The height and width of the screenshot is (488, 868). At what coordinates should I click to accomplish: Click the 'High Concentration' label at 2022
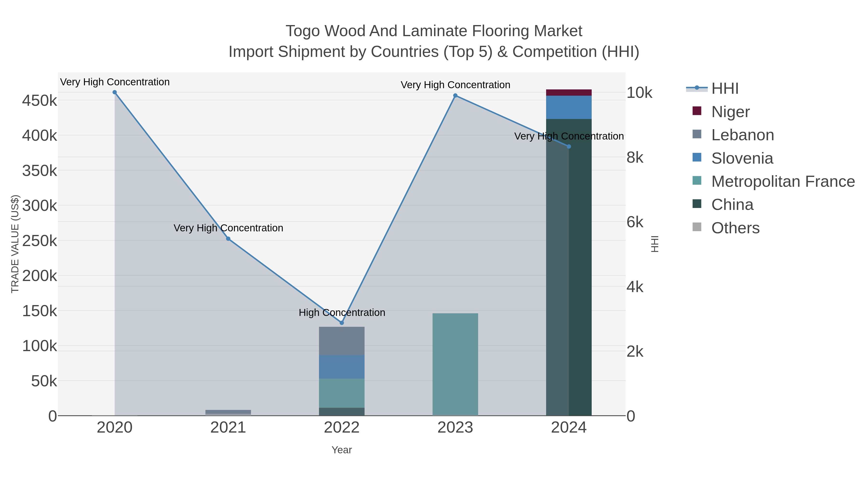coord(342,313)
